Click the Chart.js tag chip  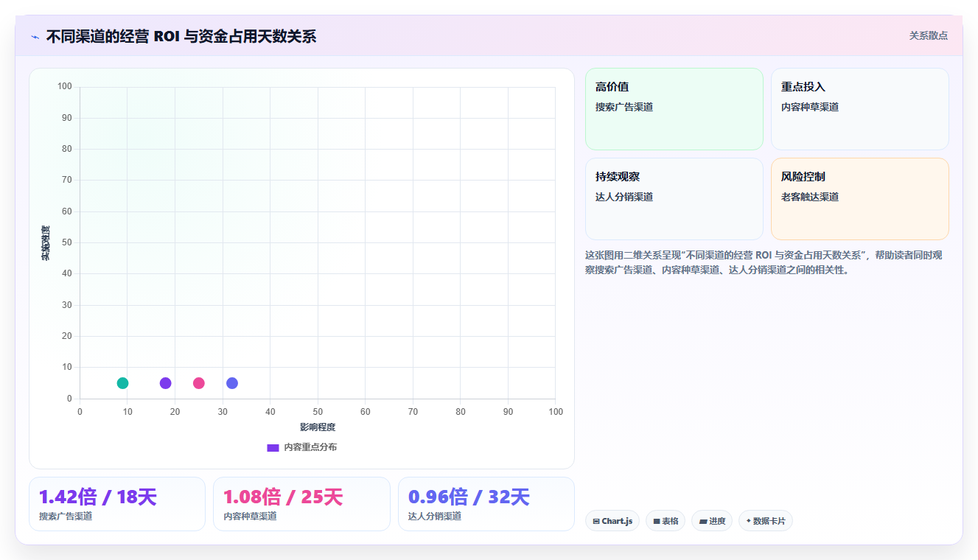(x=612, y=521)
